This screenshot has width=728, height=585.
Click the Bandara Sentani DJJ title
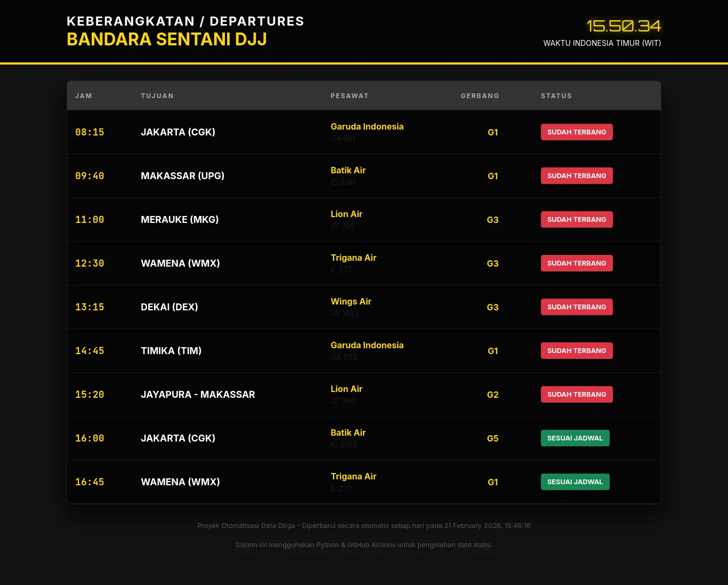(167, 39)
